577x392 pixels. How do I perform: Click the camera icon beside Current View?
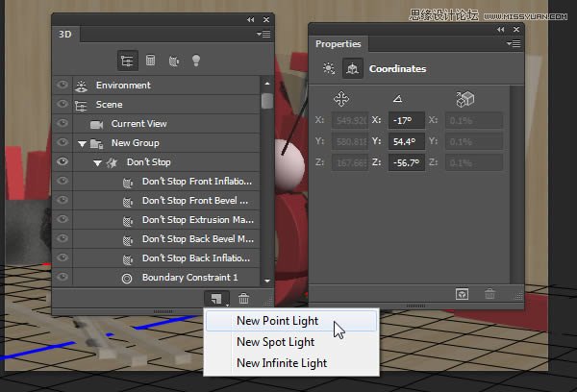[x=96, y=124]
